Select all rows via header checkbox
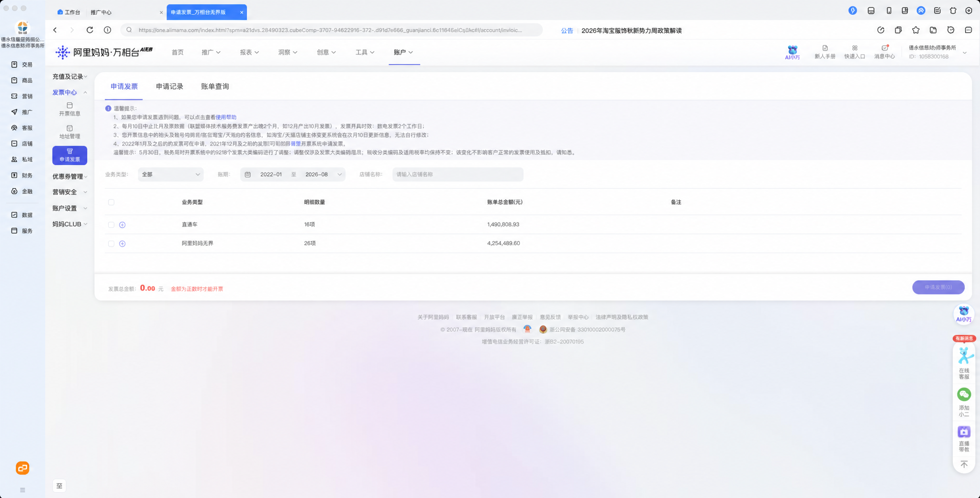The width and height of the screenshot is (980, 498). click(x=111, y=202)
